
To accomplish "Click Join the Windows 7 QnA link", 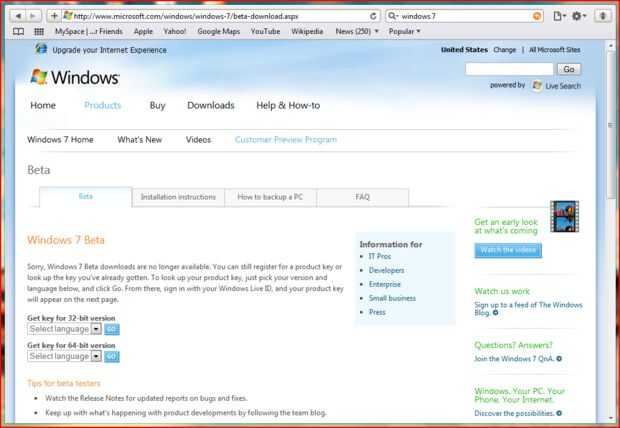I will point(514,359).
